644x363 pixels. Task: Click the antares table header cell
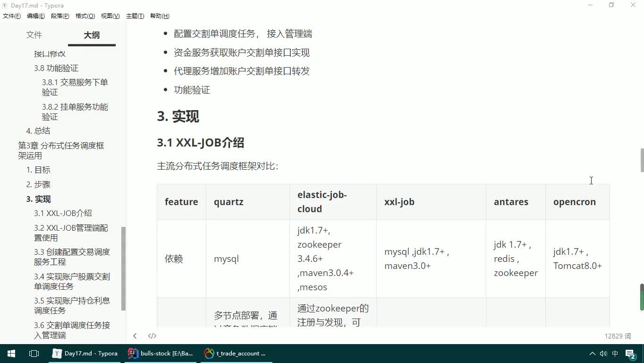click(516, 202)
